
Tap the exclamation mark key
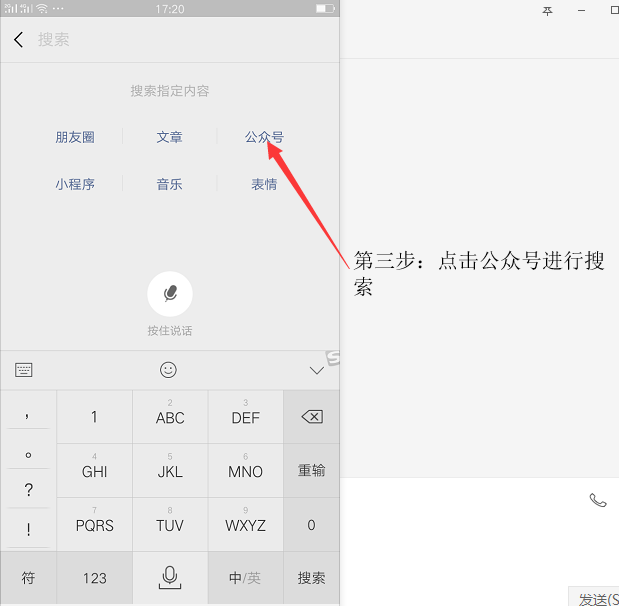pos(28,528)
